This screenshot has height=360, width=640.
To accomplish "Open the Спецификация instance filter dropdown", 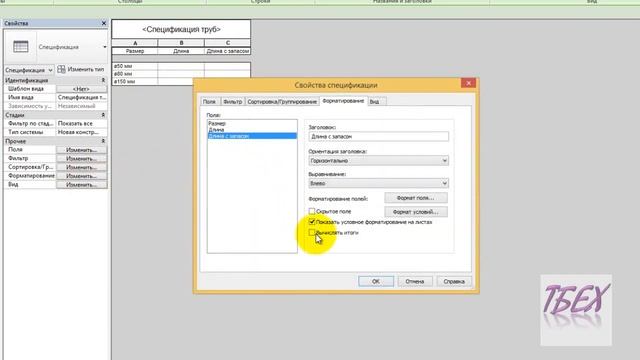I will (29, 70).
